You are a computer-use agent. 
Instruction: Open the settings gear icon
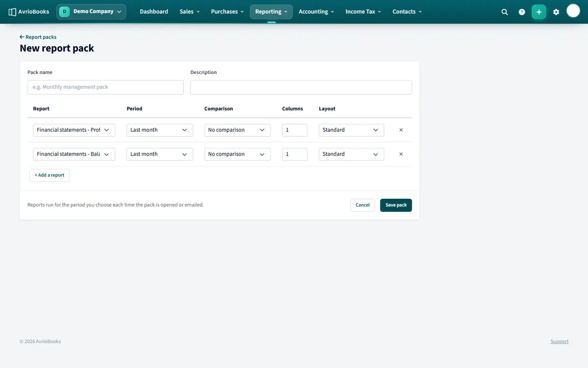click(556, 12)
